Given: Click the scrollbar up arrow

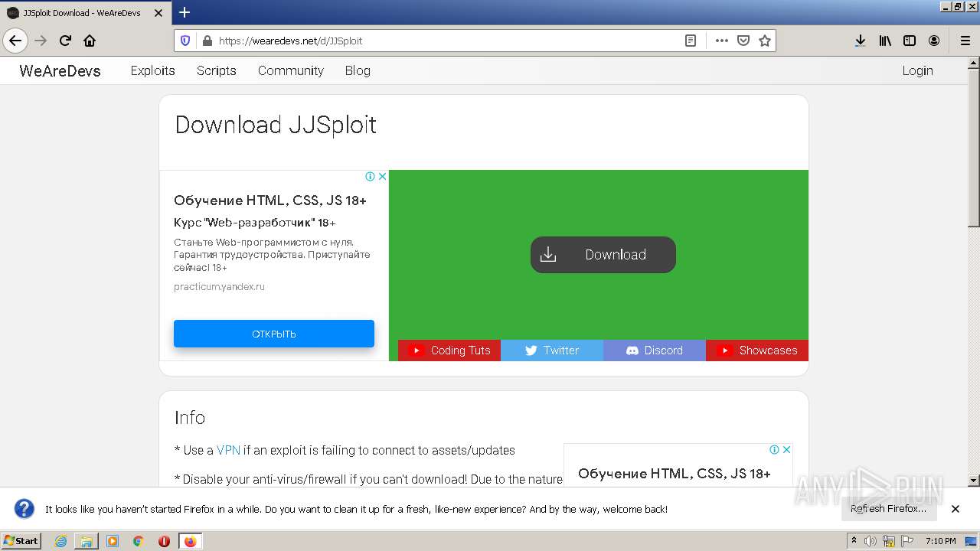Looking at the screenshot, I should pos(973,63).
